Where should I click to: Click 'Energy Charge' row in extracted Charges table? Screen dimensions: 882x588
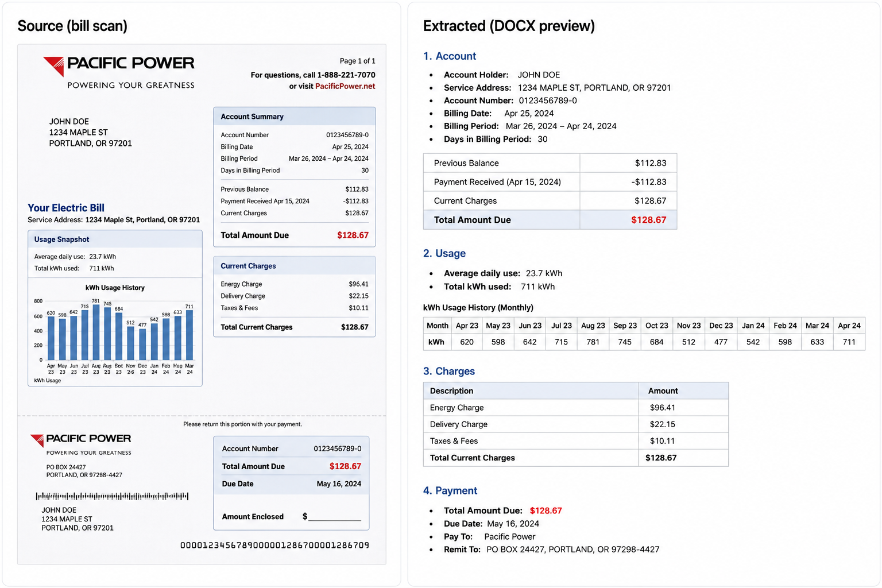click(x=576, y=408)
